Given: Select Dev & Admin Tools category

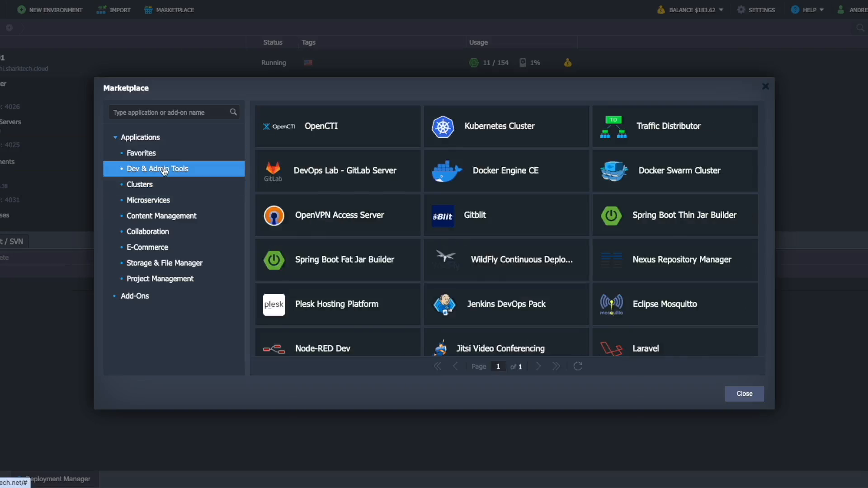Looking at the screenshot, I should point(174,169).
